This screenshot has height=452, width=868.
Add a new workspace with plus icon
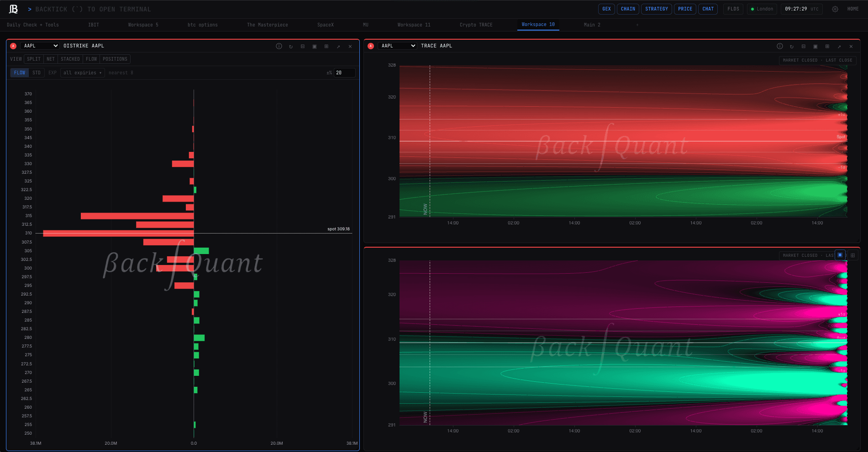[637, 25]
